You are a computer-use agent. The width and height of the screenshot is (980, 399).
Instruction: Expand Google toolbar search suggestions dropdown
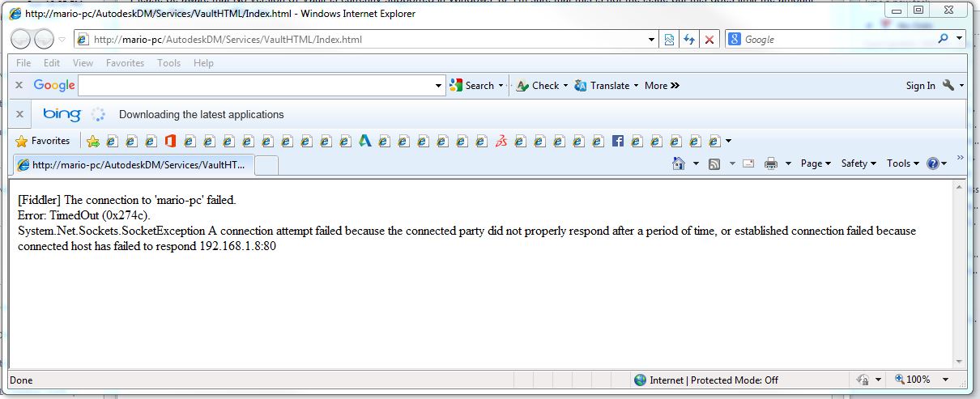click(x=440, y=85)
